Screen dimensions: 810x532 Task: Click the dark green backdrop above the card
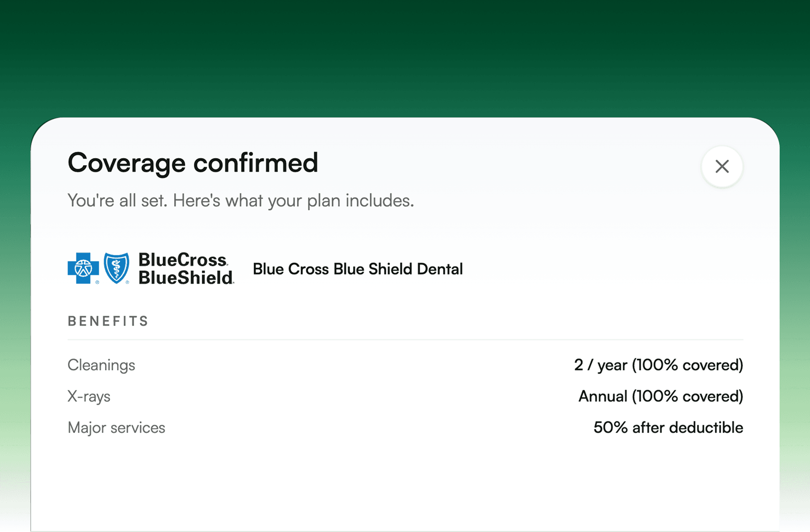(x=405, y=54)
